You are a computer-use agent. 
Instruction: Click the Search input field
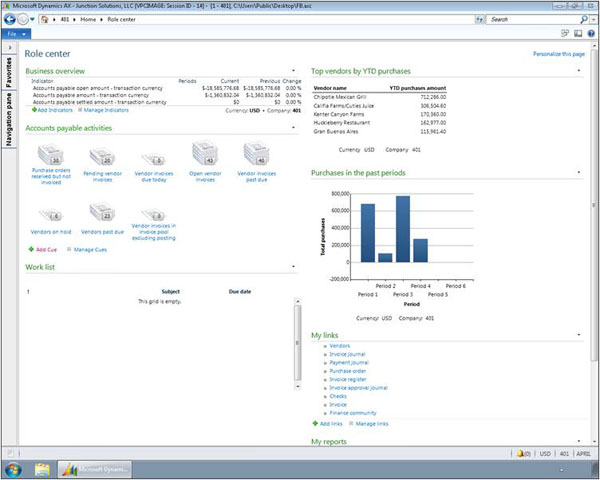[533, 19]
